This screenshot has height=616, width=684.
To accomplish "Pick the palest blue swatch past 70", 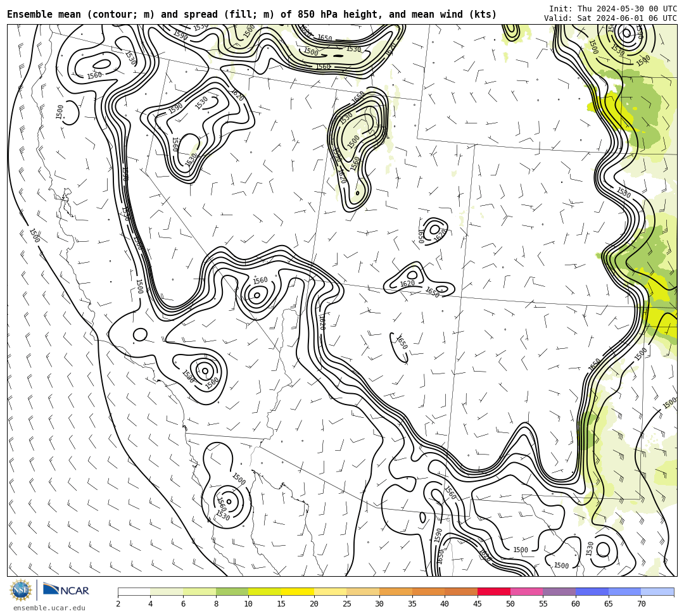I will [657, 591].
